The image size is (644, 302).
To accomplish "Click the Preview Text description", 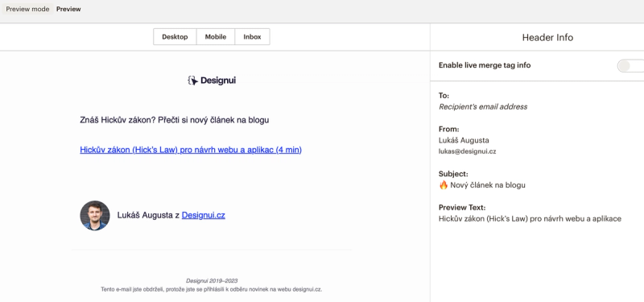I will (x=530, y=218).
